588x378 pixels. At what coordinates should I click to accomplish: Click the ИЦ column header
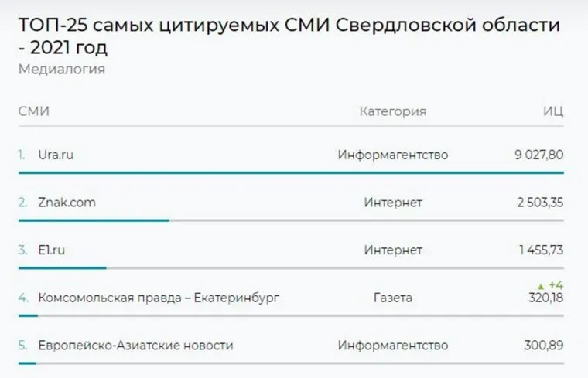coord(552,111)
